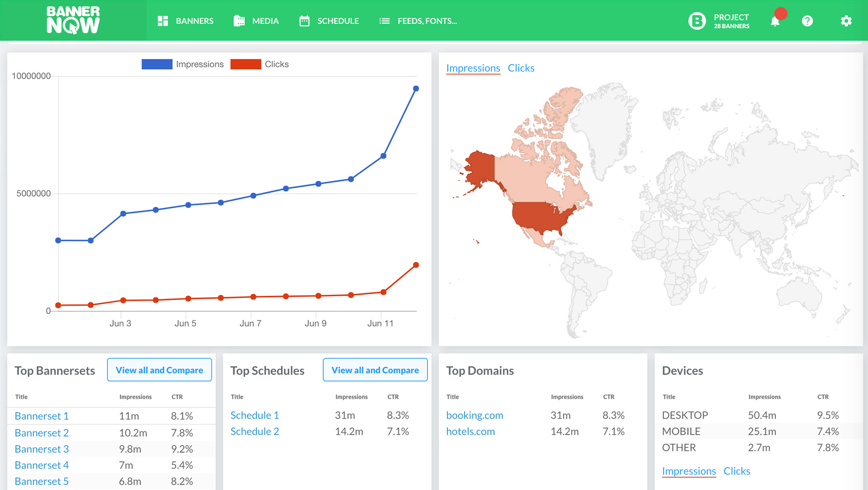Select the map Impressions tab
The height and width of the screenshot is (490, 868).
tap(473, 68)
